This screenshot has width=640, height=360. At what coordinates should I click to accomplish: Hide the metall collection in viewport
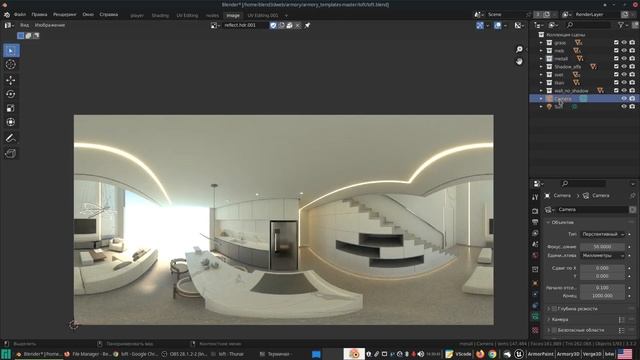[x=624, y=58]
